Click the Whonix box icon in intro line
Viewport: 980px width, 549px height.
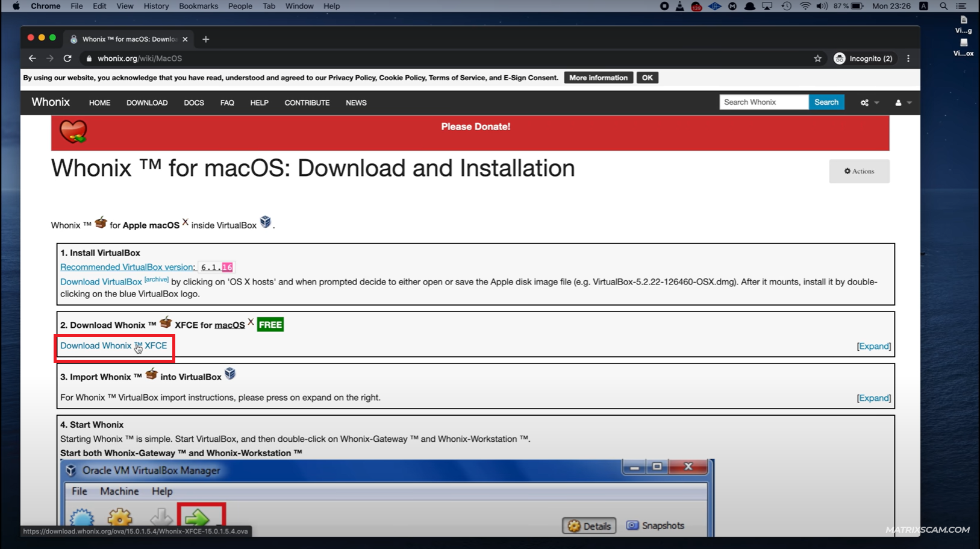click(101, 222)
